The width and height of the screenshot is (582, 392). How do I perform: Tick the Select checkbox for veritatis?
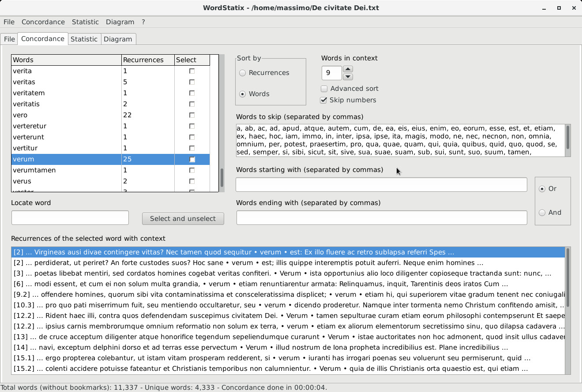[192, 104]
